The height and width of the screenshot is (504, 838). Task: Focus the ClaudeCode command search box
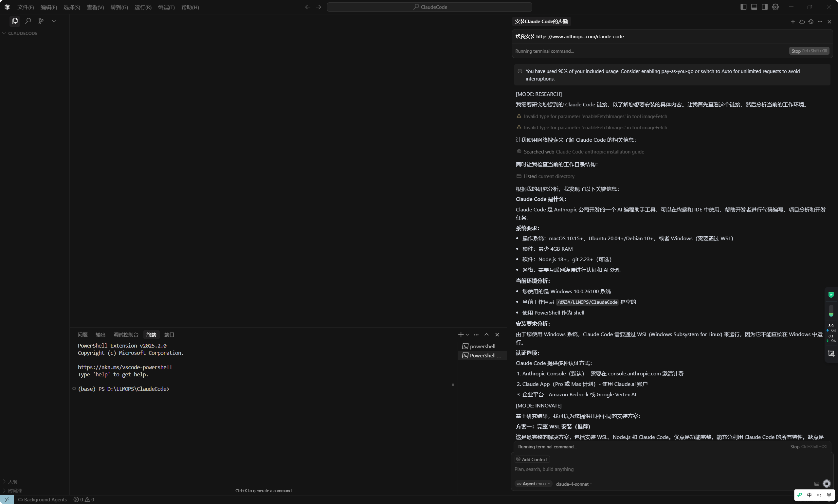(429, 7)
